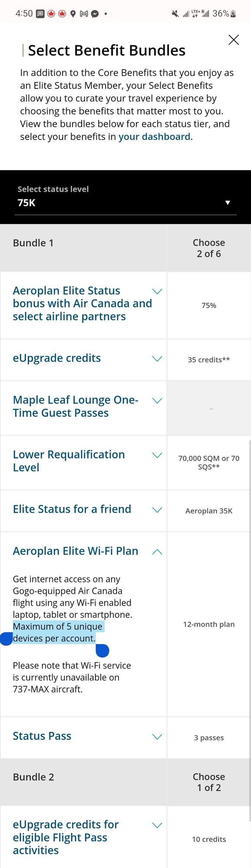Tap the left text selection handle
251x868 pixels.
[6, 639]
